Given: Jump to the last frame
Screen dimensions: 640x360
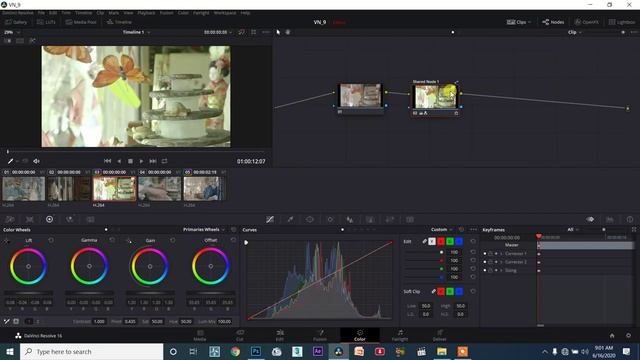Looking at the screenshot, I should 153,161.
